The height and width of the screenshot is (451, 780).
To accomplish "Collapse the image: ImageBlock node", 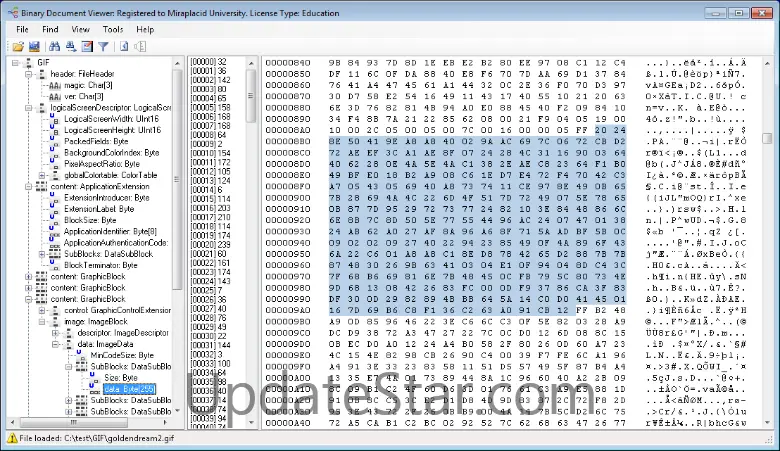I will [42, 322].
